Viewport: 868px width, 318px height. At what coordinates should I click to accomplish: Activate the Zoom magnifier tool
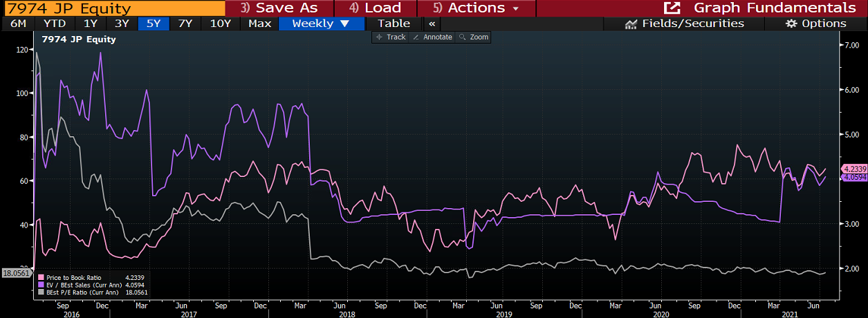click(474, 37)
